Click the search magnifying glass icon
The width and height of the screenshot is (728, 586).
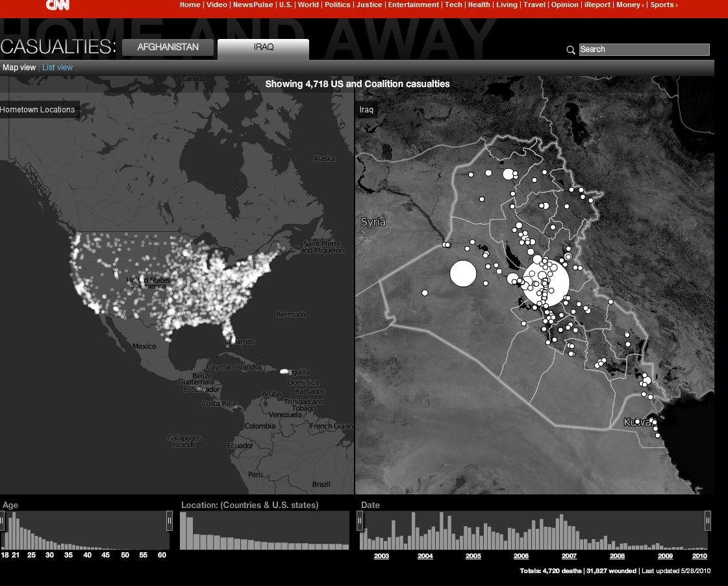point(570,50)
